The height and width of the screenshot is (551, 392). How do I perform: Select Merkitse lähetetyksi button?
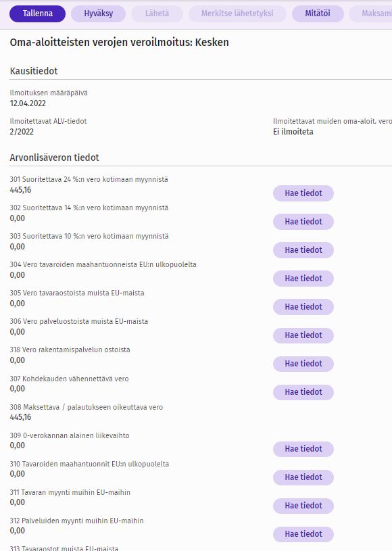coord(237,14)
